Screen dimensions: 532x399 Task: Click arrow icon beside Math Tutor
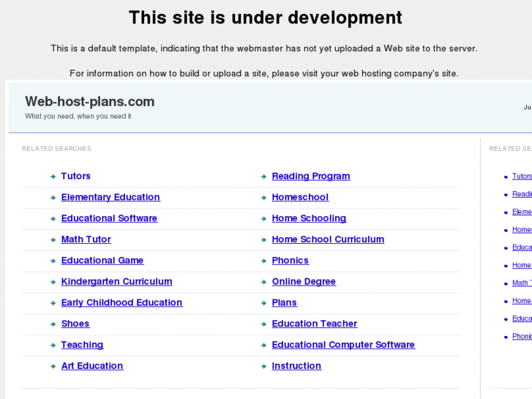53,239
